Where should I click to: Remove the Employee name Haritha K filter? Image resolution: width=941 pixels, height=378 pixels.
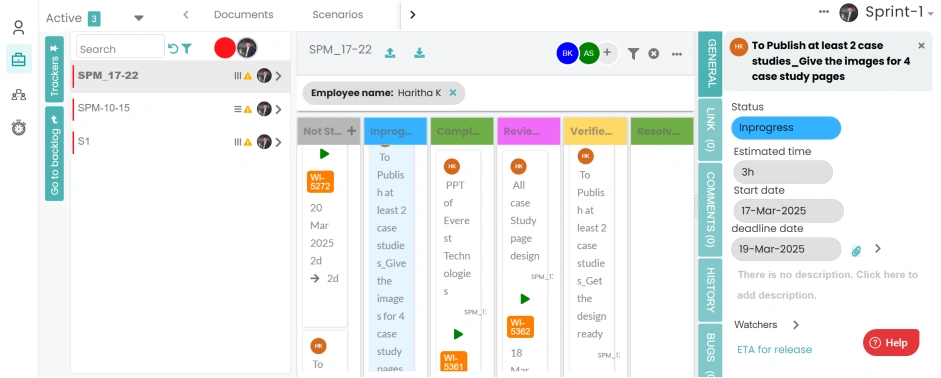click(453, 92)
